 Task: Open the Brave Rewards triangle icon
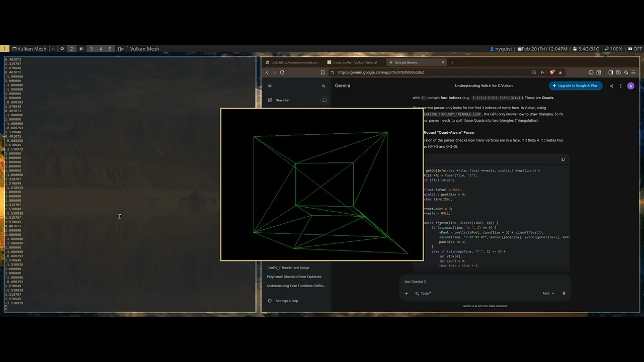click(560, 72)
